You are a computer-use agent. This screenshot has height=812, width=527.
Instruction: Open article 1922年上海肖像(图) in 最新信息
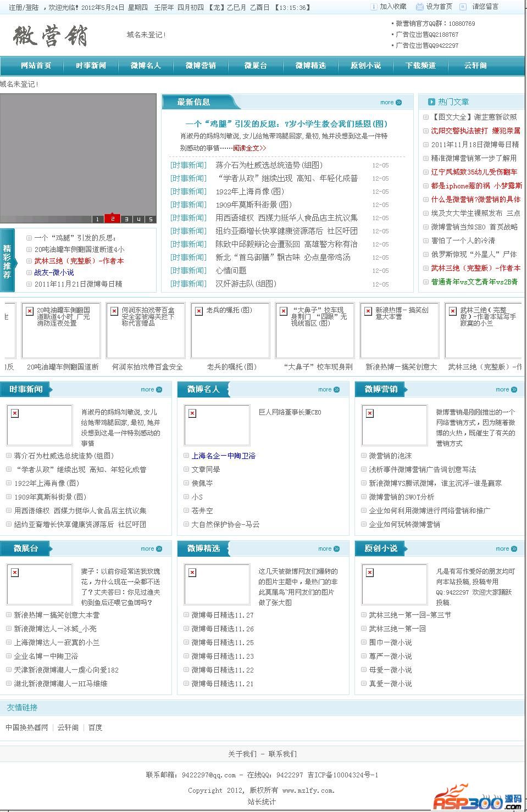(x=250, y=192)
